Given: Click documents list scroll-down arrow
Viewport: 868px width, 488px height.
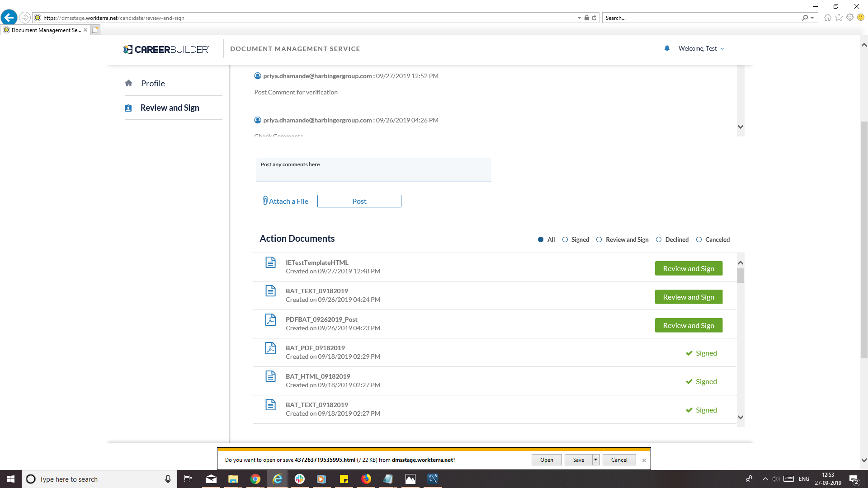Looking at the screenshot, I should coord(741,417).
